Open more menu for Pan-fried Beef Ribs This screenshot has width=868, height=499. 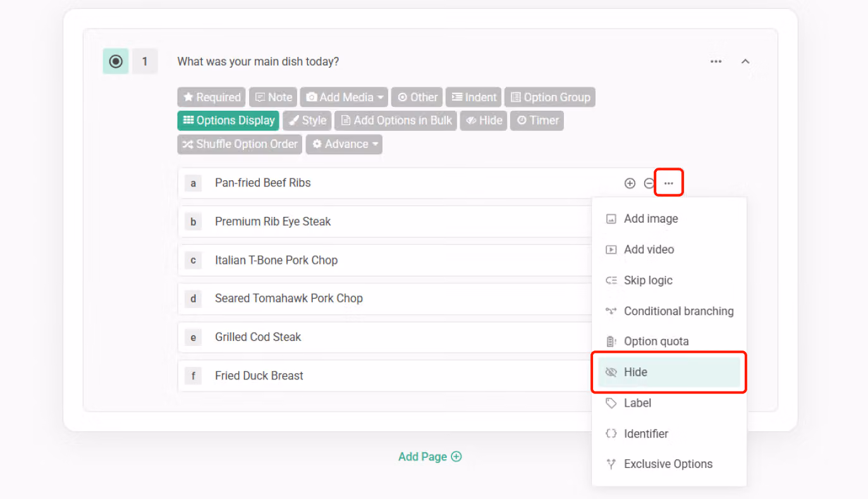tap(669, 183)
